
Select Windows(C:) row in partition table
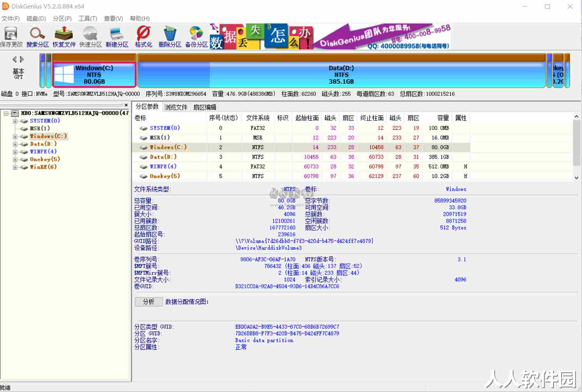301,147
